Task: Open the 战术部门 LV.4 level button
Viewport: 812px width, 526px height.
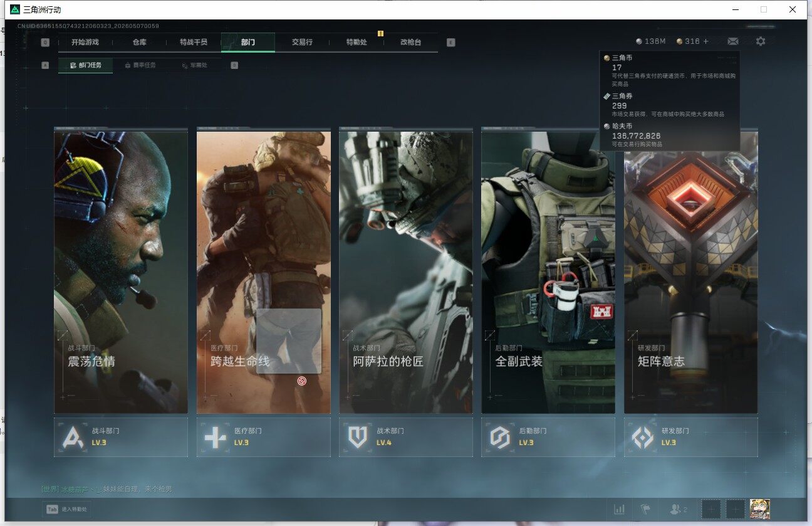Action: click(406, 437)
